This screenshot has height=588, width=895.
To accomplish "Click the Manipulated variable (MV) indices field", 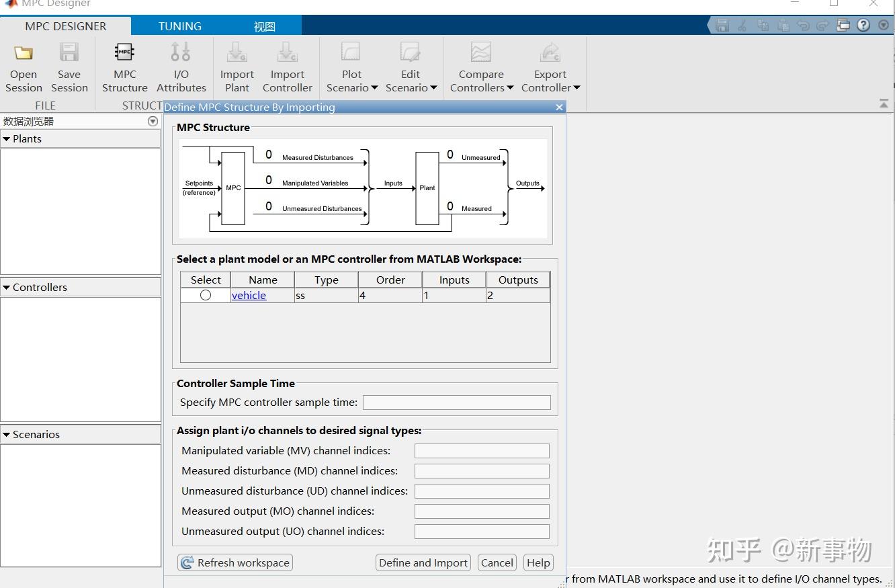I will coord(482,451).
